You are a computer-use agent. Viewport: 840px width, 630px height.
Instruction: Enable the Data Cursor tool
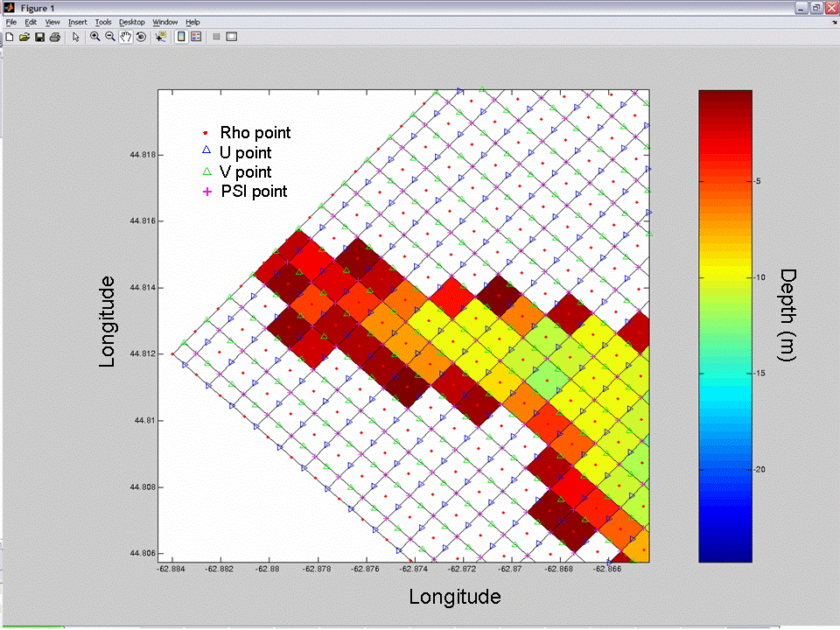[x=160, y=37]
